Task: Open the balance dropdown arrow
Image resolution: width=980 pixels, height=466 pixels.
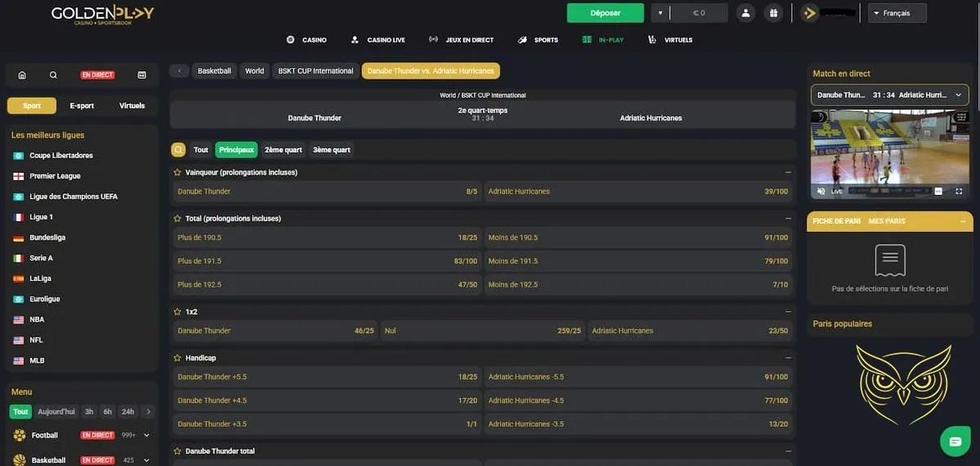Action: (x=660, y=13)
